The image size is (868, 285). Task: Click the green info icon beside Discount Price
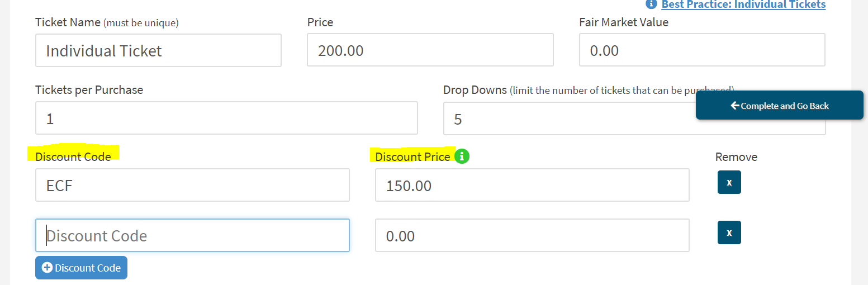pos(462,156)
